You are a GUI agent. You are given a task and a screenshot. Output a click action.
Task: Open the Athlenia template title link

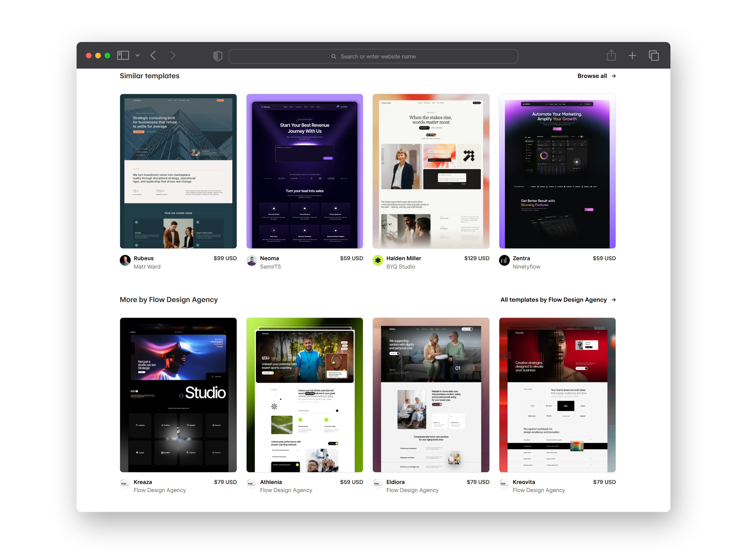pos(271,482)
